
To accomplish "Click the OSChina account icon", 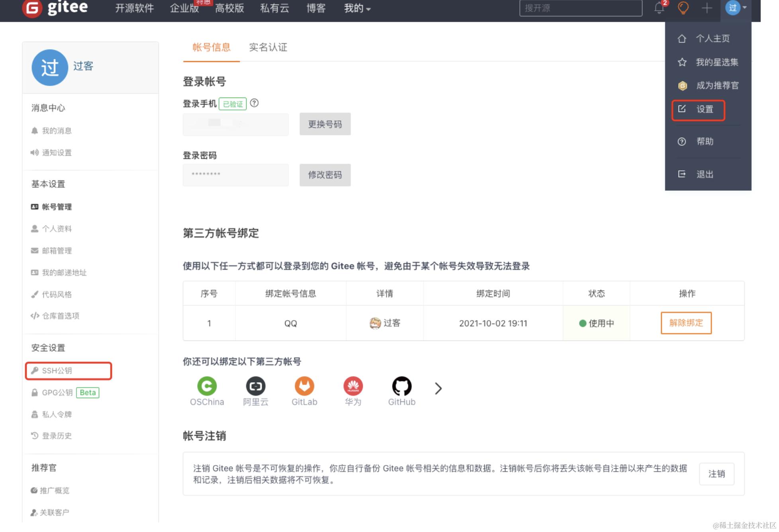I will [207, 386].
